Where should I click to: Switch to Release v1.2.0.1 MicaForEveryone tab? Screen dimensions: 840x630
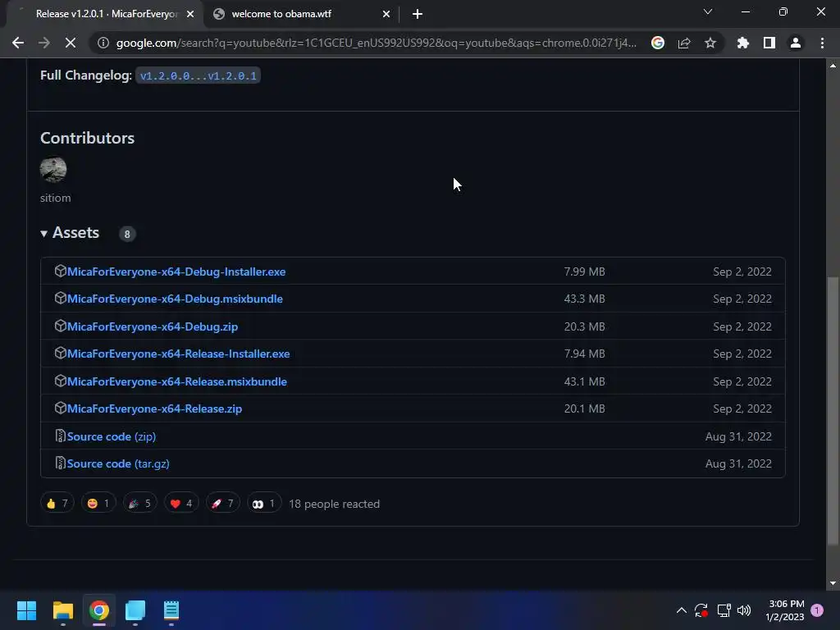pos(106,14)
